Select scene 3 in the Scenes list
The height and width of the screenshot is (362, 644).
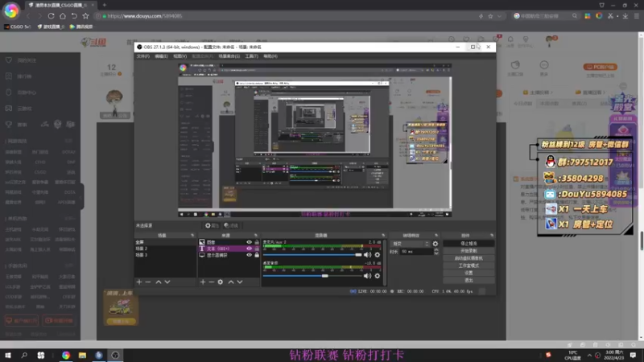(x=165, y=255)
